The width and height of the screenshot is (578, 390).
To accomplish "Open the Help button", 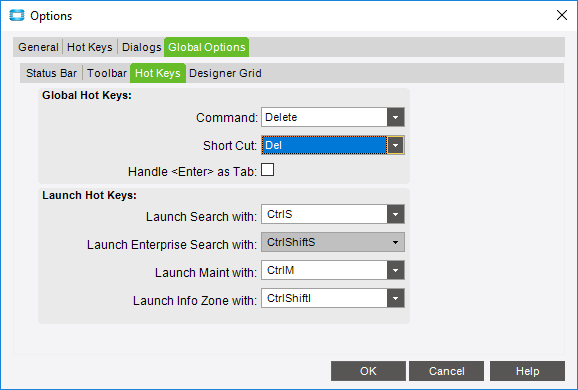I will pyautogui.click(x=527, y=371).
